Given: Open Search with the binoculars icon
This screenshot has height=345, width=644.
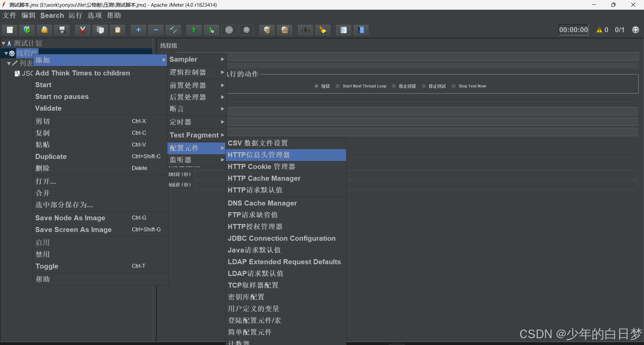Looking at the screenshot, I should coord(305,30).
